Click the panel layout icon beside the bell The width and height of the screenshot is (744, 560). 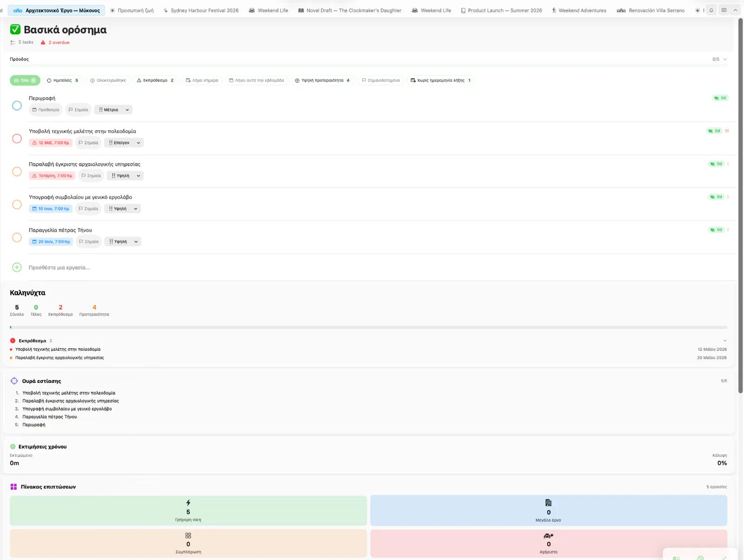click(x=724, y=10)
